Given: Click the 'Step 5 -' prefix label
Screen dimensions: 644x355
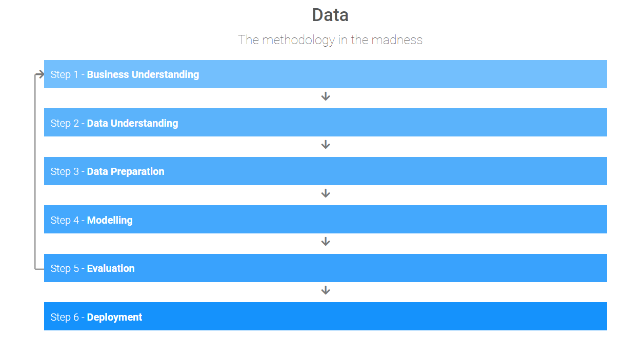Looking at the screenshot, I should coord(68,268).
